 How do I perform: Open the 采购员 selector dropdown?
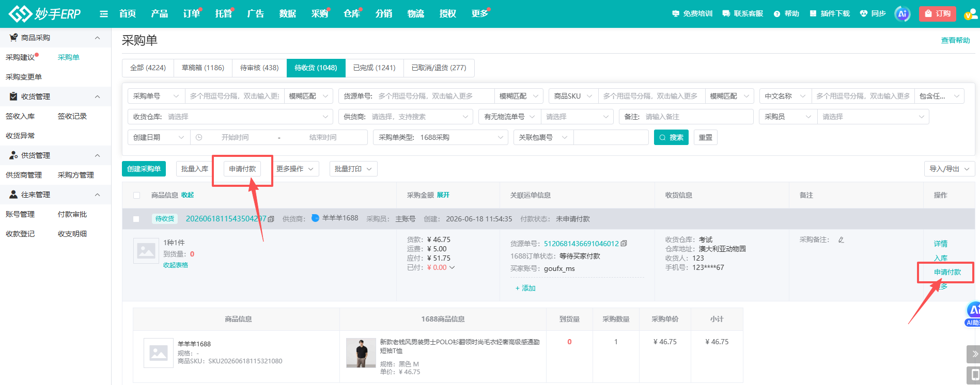pos(873,117)
